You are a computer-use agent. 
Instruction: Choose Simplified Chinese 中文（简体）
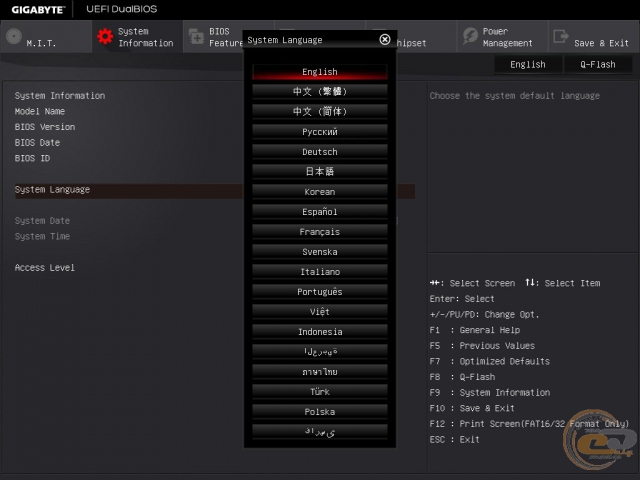(x=320, y=112)
